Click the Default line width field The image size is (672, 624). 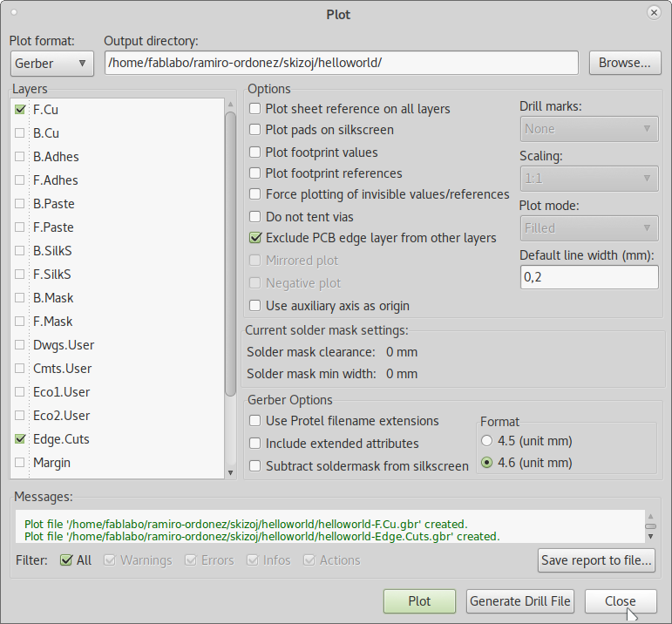[589, 277]
